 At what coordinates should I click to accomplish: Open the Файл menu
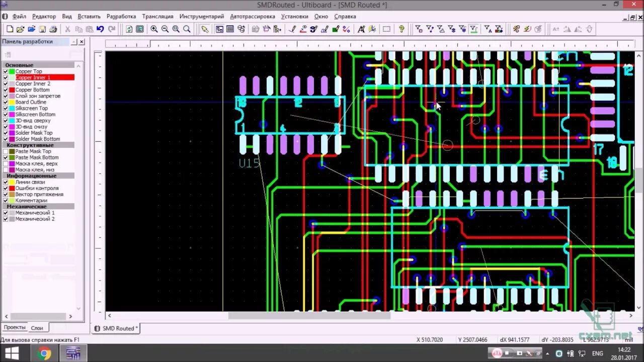pyautogui.click(x=19, y=16)
